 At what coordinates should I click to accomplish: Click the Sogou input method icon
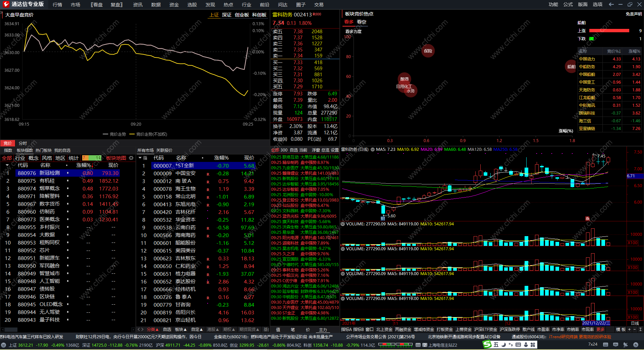point(487,345)
